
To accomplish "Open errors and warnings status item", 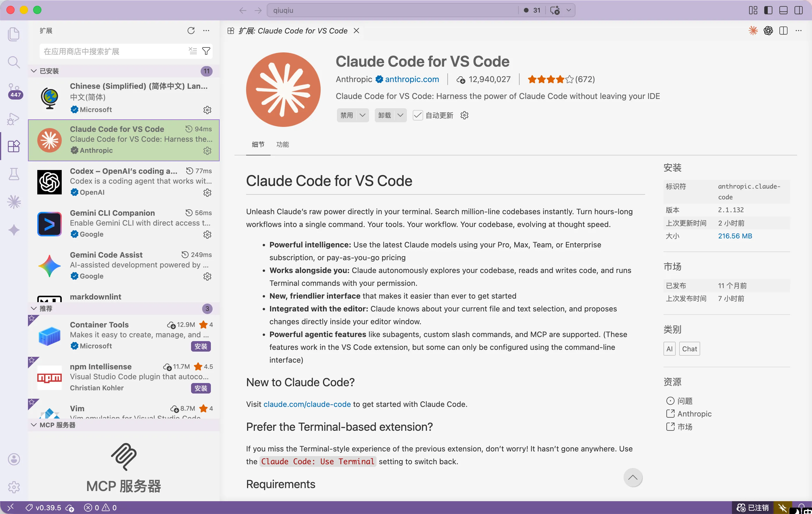I will click(x=100, y=508).
